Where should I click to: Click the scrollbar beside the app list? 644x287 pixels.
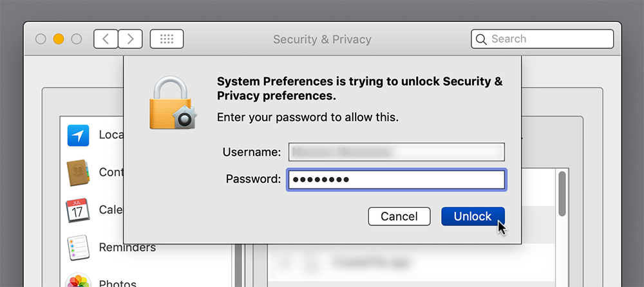tap(562, 193)
